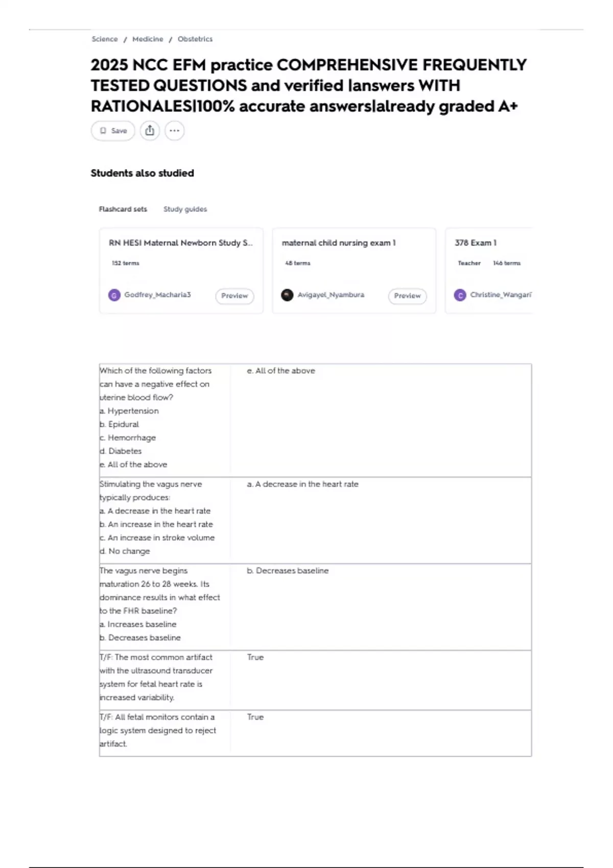
Task: Switch to the Flashcard sets tab
Action: click(123, 209)
